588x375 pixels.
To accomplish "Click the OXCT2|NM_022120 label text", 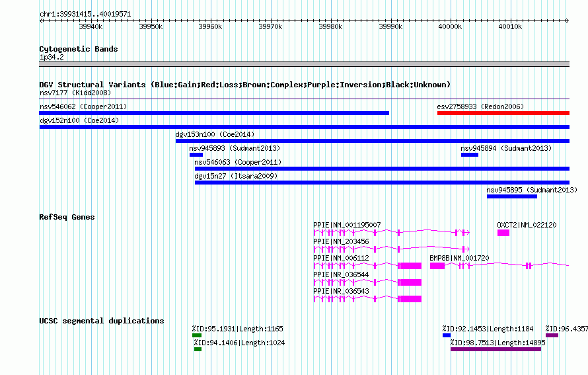I will point(527,225).
